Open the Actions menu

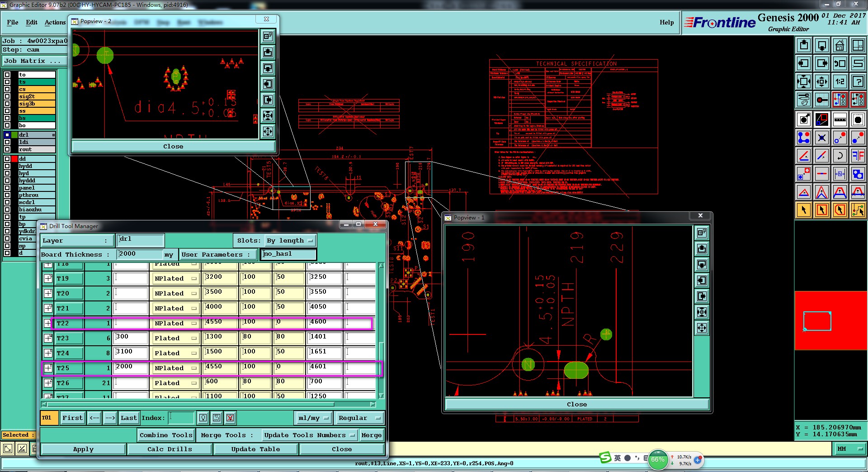[x=55, y=22]
